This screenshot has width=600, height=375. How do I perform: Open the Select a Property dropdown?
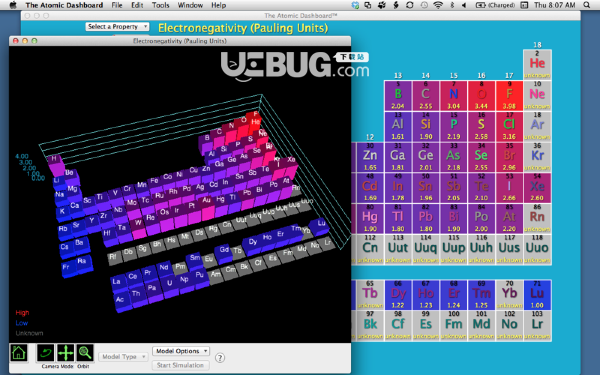tap(117, 26)
